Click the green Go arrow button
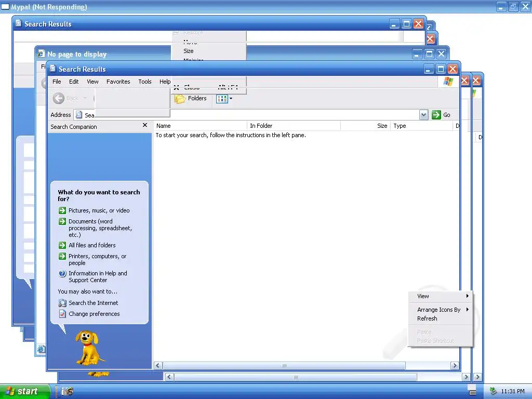Screen dimensions: 532x399 point(436,115)
